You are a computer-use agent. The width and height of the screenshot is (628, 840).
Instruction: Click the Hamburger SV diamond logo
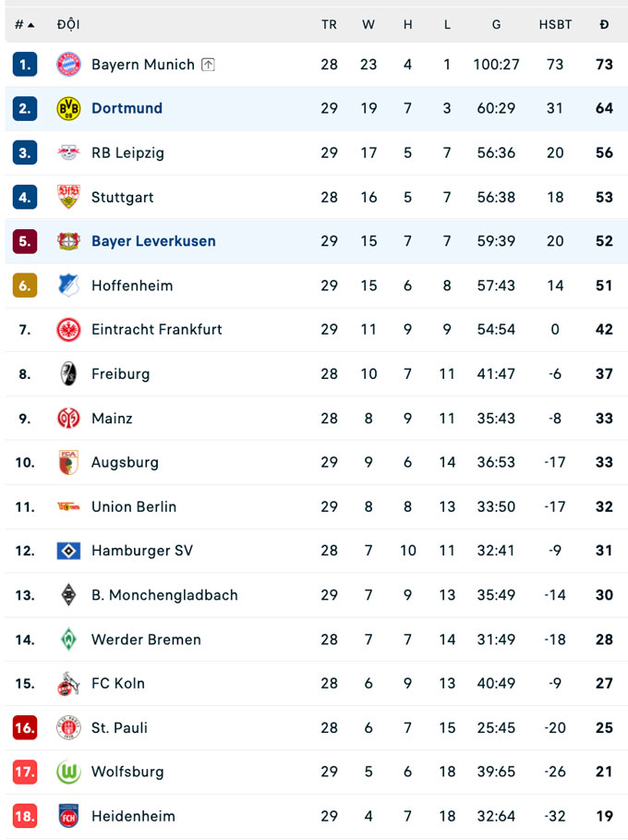pos(68,551)
